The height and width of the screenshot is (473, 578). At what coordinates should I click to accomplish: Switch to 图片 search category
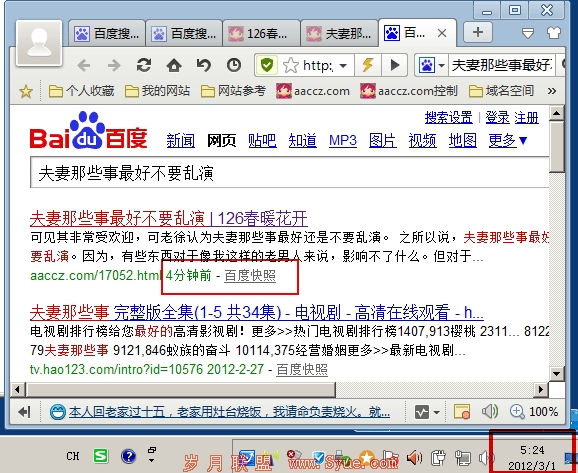(x=383, y=140)
